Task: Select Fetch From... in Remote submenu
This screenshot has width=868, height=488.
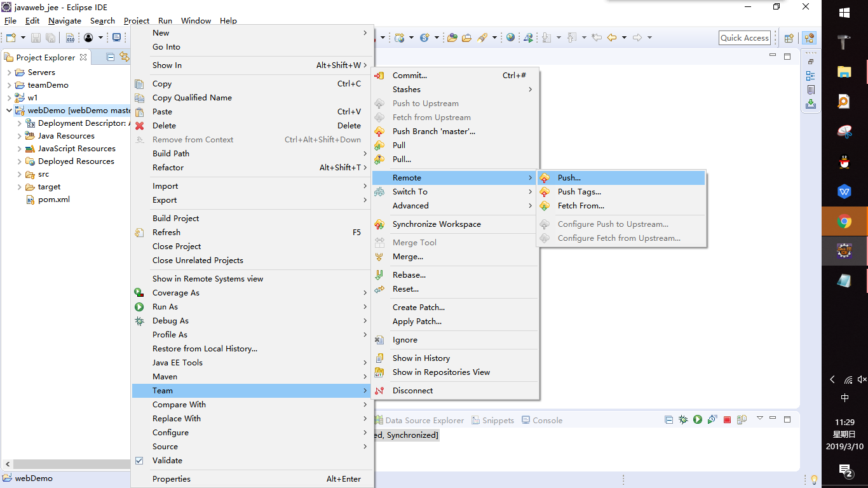Action: (621, 206)
